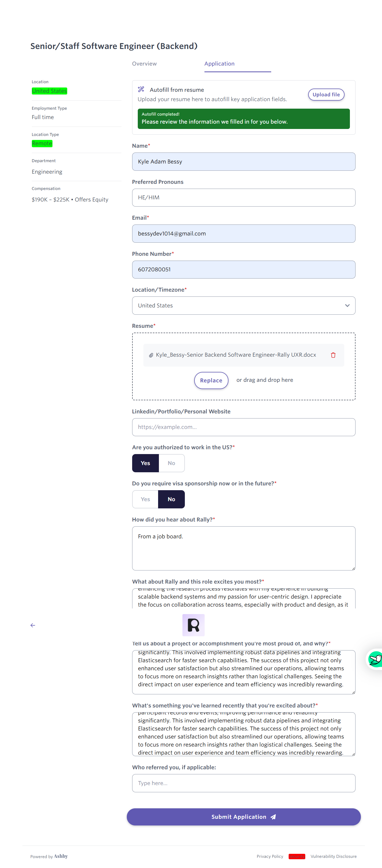Open the Location/Timezone dropdown

point(243,305)
